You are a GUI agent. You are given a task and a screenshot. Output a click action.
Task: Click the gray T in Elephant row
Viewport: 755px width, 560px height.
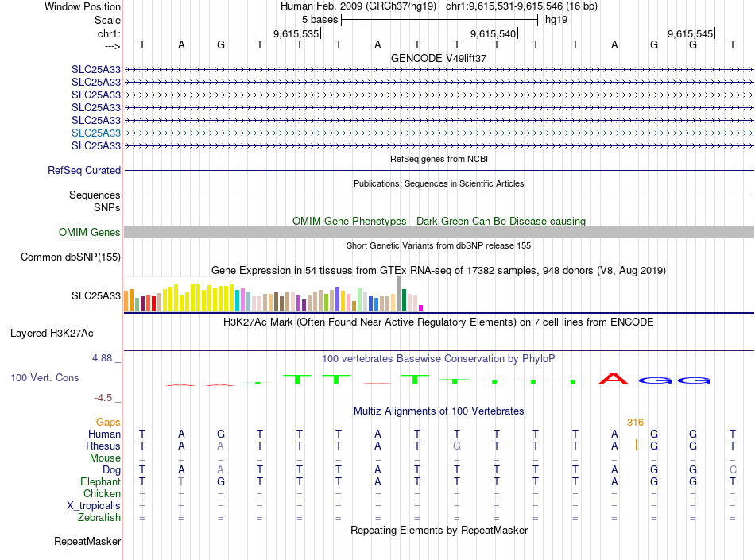(181, 481)
